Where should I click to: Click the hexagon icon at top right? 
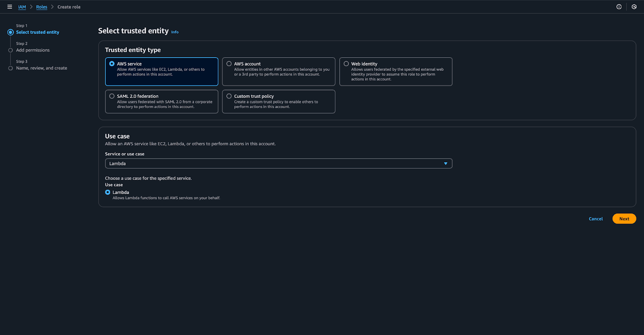634,7
